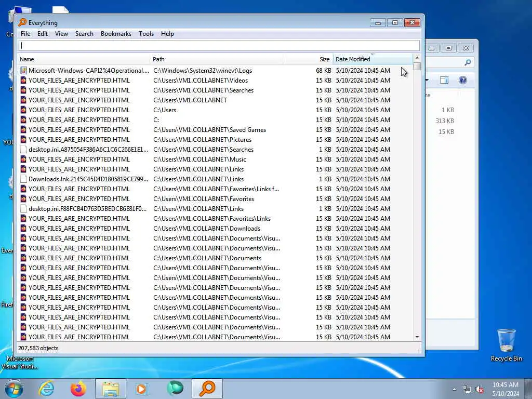The width and height of the screenshot is (532, 399).
Task: Launch Internet Explorer from taskbar
Action: point(46,389)
